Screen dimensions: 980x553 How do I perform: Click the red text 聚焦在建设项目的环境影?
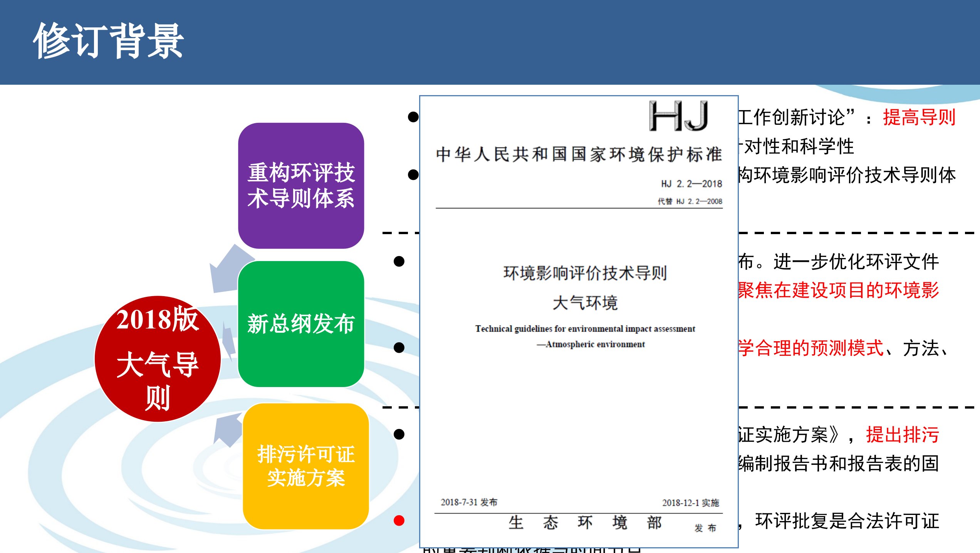tap(839, 290)
